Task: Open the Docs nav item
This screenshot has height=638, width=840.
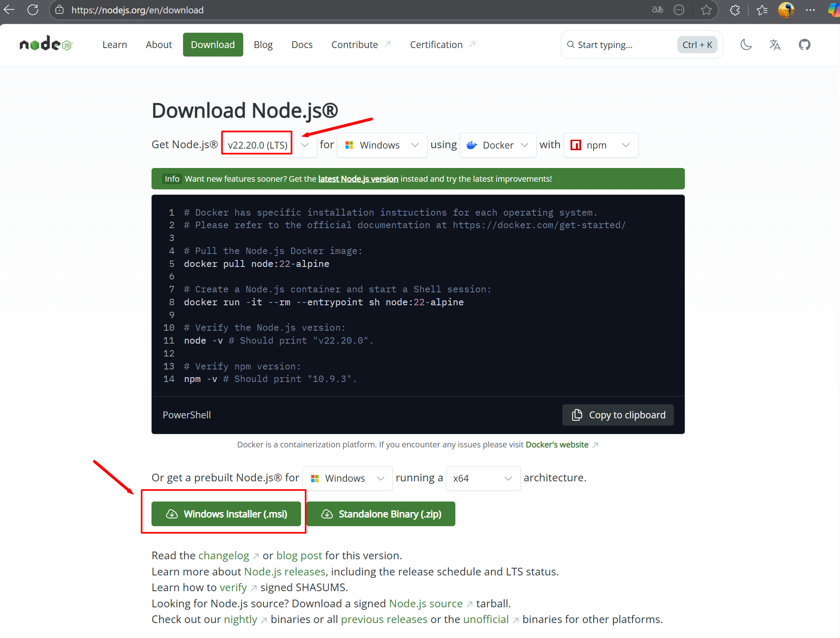Action: 302,44
